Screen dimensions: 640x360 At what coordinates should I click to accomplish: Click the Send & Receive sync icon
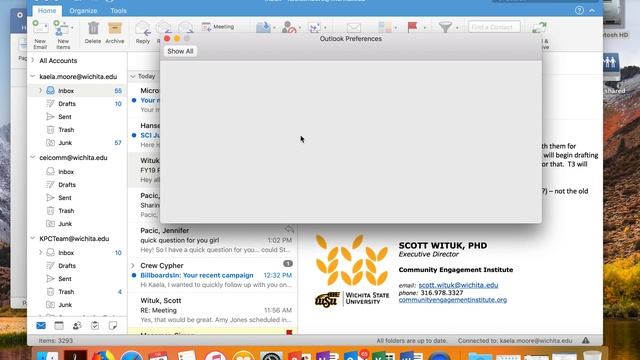pyautogui.click(x=539, y=28)
